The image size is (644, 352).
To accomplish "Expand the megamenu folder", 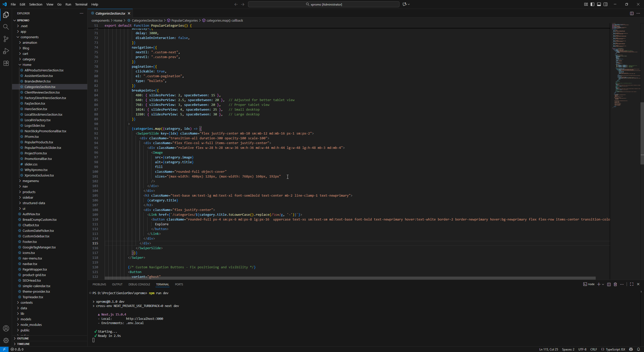I will click(31, 181).
